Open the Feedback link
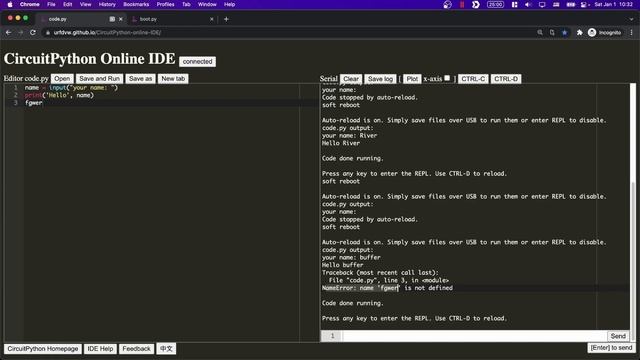 [x=136, y=349]
